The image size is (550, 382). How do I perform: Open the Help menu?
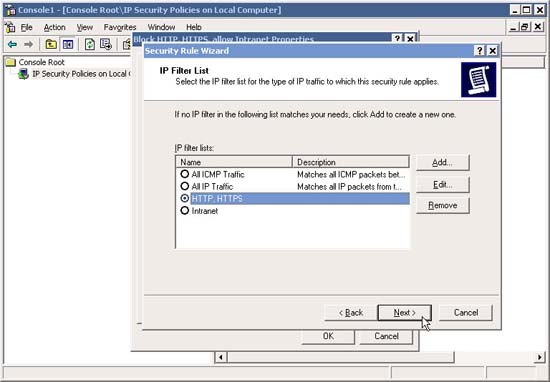[x=194, y=27]
